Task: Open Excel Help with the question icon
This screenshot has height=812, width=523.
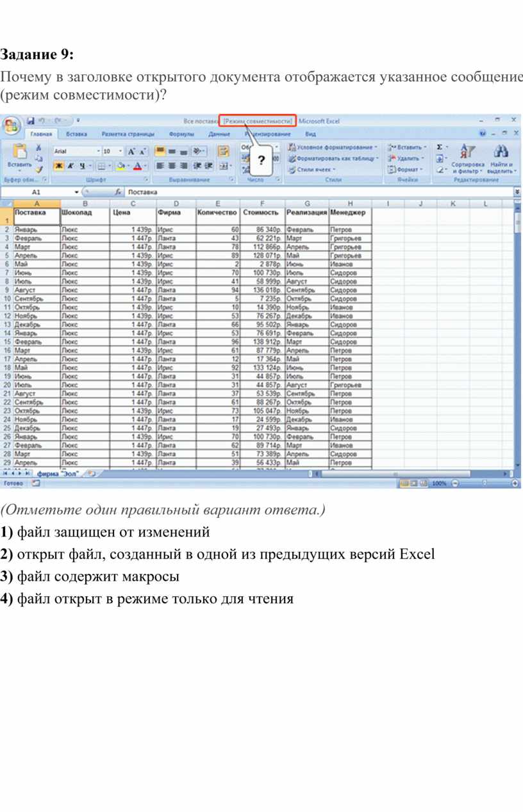Action: (482, 134)
